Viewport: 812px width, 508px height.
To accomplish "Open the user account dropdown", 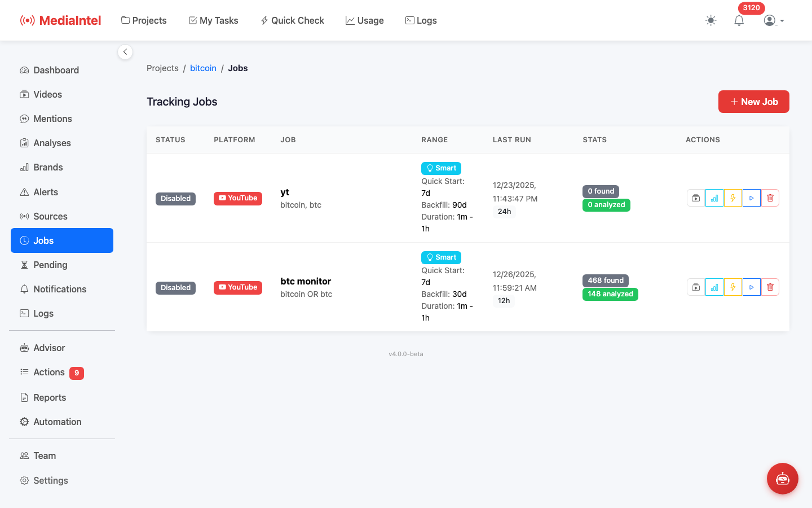I will (x=773, y=20).
